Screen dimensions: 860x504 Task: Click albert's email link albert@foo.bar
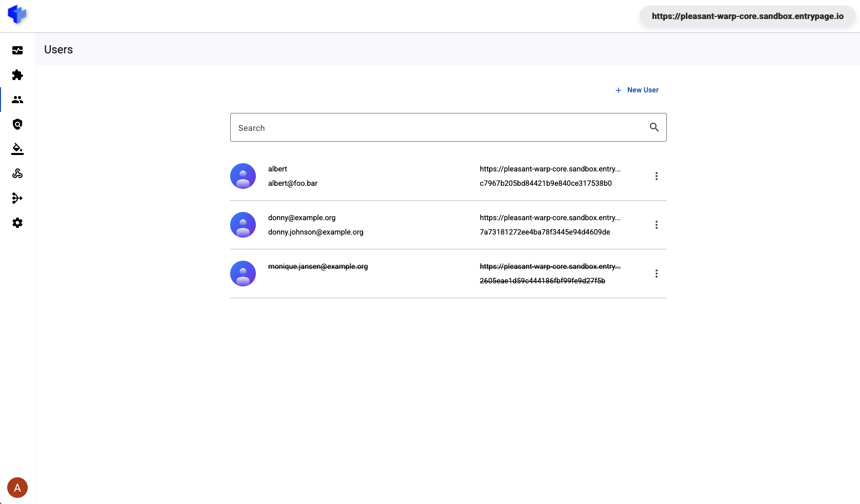click(x=292, y=183)
